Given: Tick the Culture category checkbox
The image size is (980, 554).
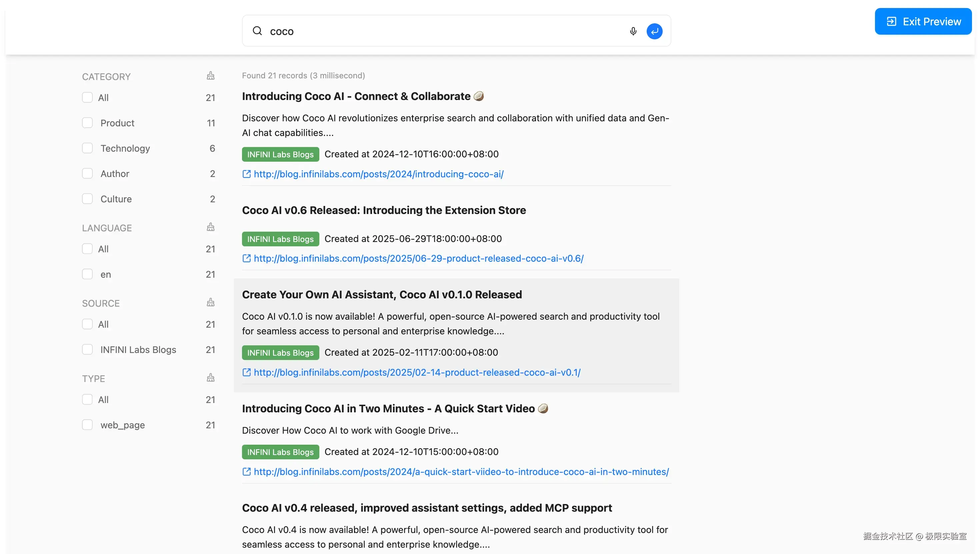Looking at the screenshot, I should [87, 199].
